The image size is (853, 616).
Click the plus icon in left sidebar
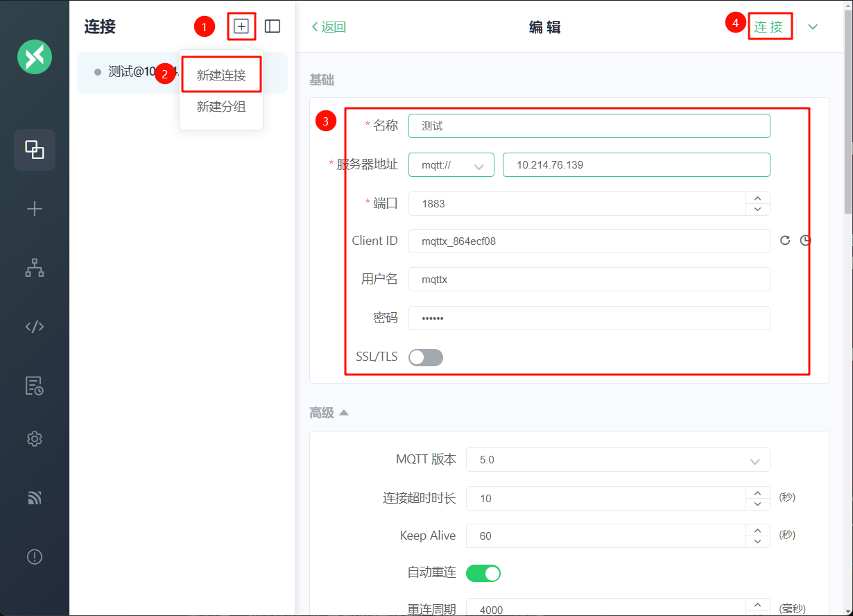tap(35, 209)
